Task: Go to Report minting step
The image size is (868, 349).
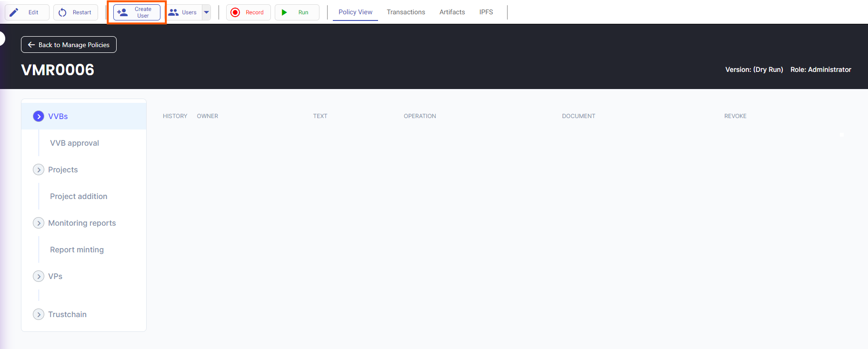Action: coord(77,249)
